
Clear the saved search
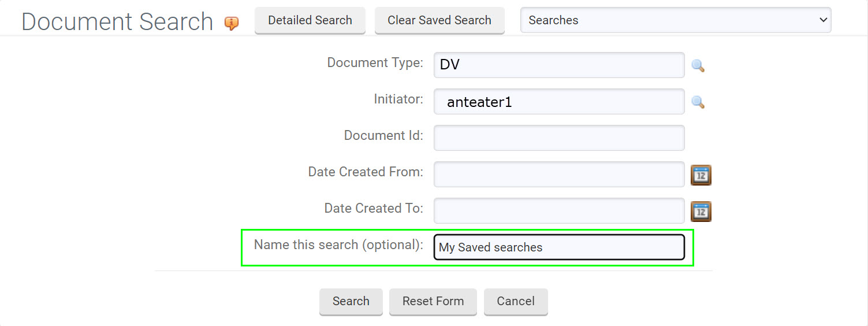(439, 20)
